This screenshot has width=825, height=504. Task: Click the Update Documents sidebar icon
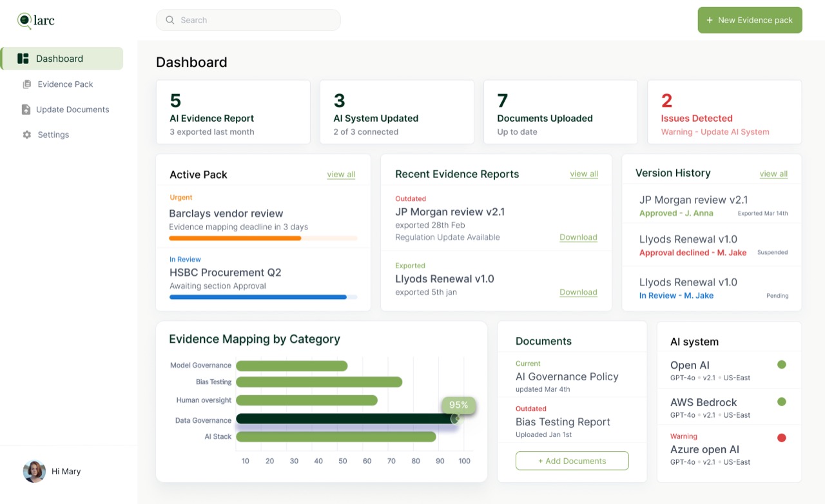click(x=26, y=110)
